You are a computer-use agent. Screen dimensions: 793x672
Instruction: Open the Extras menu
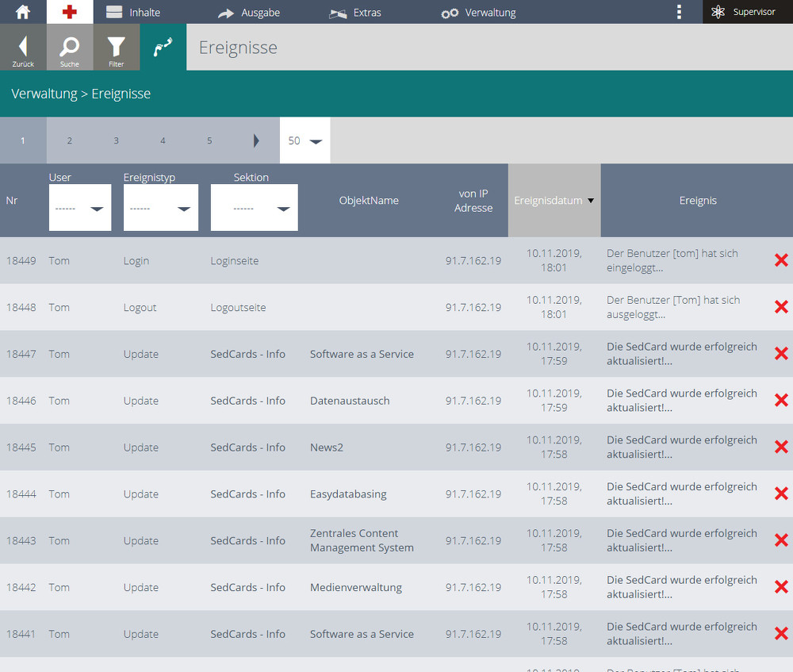pyautogui.click(x=354, y=13)
